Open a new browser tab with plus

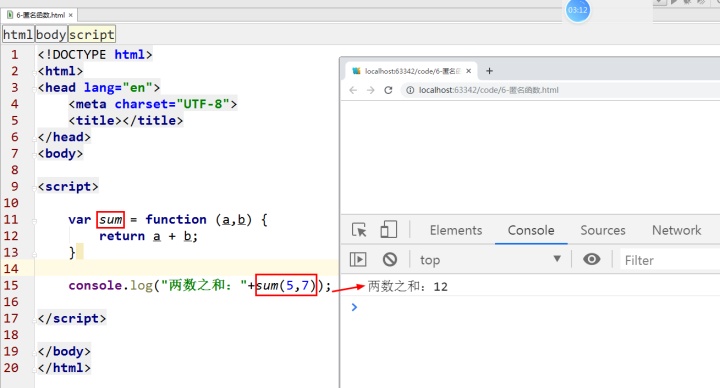pos(489,71)
